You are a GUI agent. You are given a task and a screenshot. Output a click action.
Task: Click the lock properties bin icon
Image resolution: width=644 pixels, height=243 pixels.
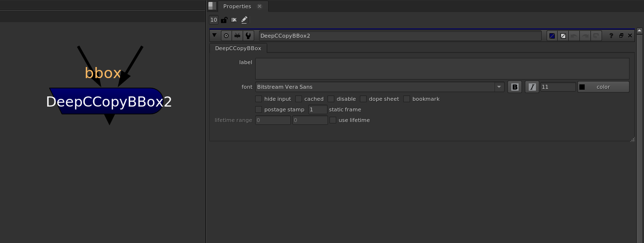coord(224,20)
